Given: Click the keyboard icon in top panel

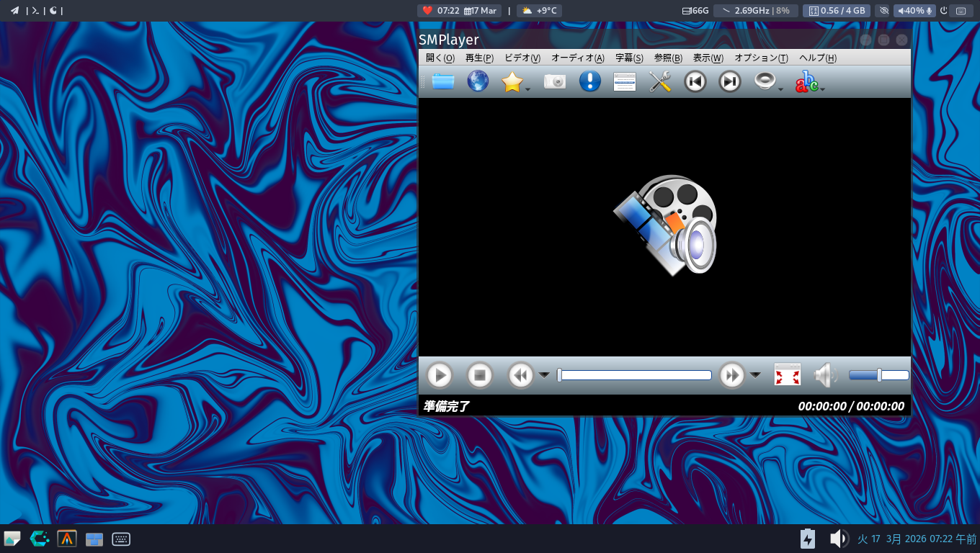Looking at the screenshot, I should coord(961,11).
